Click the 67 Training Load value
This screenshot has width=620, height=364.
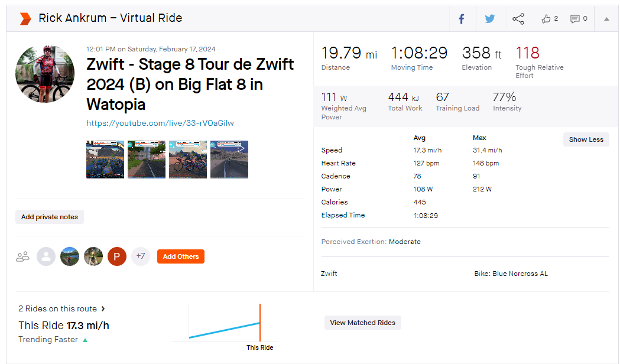tap(443, 97)
